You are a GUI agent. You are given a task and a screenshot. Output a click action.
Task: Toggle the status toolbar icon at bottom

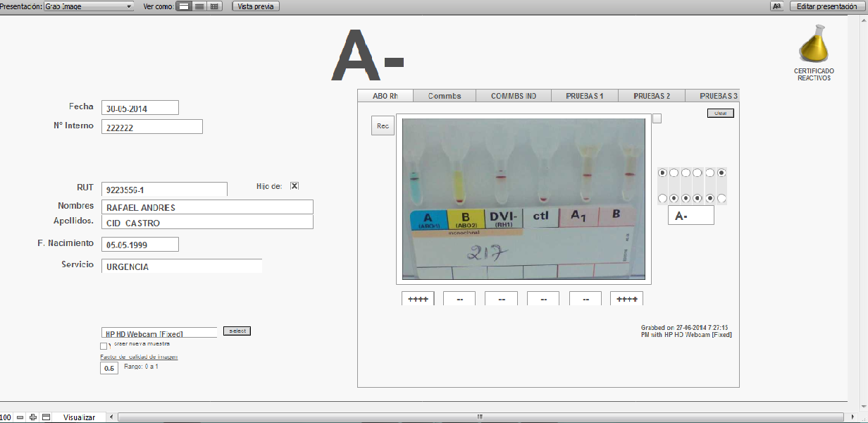point(46,417)
